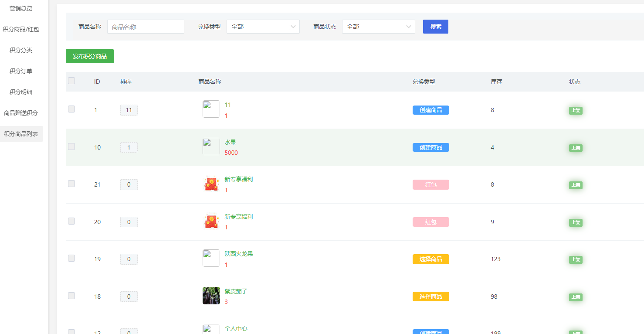Open the 紫皮茄子 eggplant product image
Viewport: 644px width, 334px height.
point(211,296)
